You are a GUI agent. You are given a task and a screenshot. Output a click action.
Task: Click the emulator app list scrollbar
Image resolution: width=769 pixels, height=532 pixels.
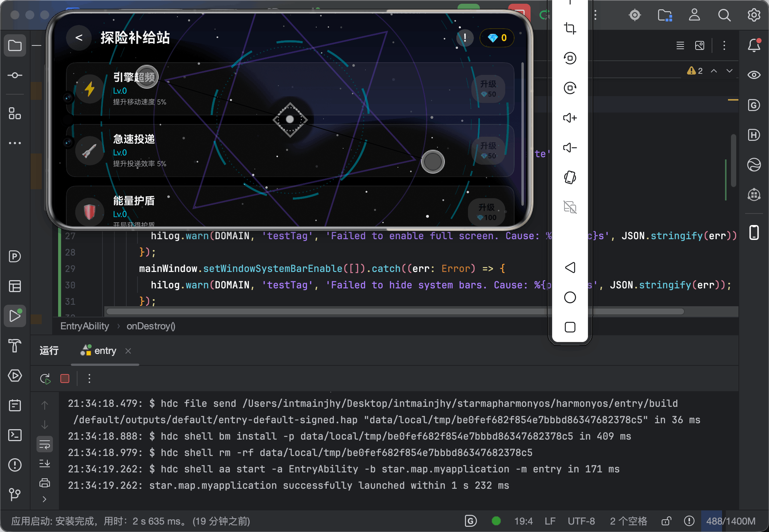pos(522,134)
